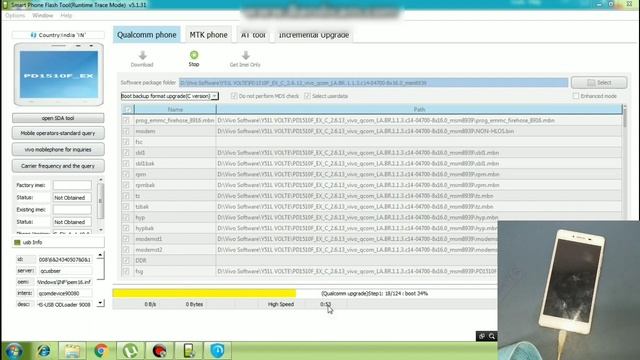Click usb info scroll-up arrow
Image resolution: width=640 pixels, height=360 pixels.
100,255
